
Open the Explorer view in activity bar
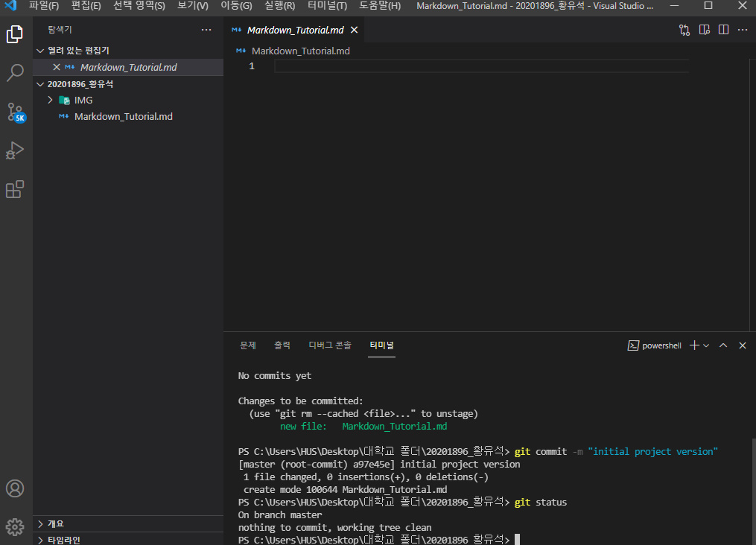click(x=15, y=34)
